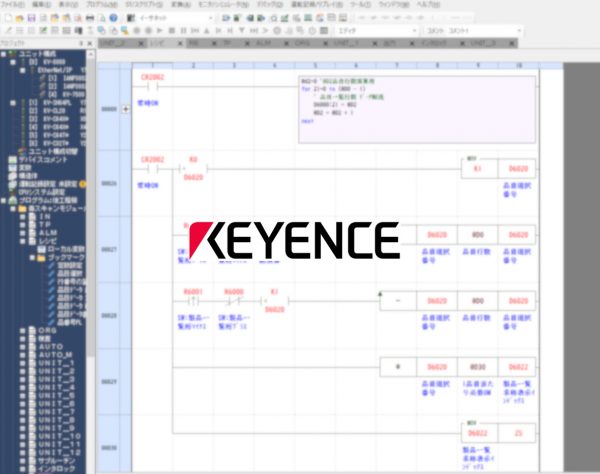Screen dimensions: 600x474
Task: Open the ツール(T) menu
Action: [x=360, y=5]
